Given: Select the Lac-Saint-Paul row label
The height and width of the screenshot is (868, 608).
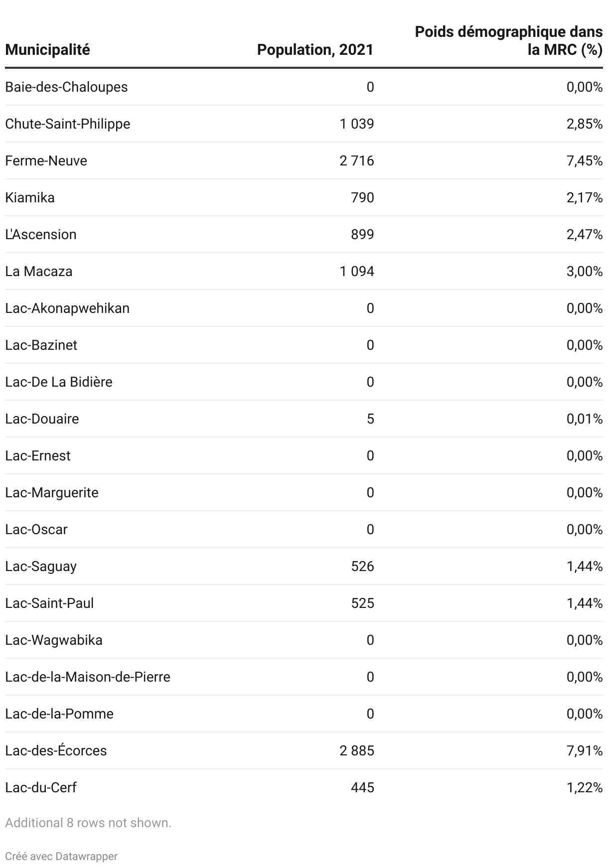Looking at the screenshot, I should click(x=49, y=603).
